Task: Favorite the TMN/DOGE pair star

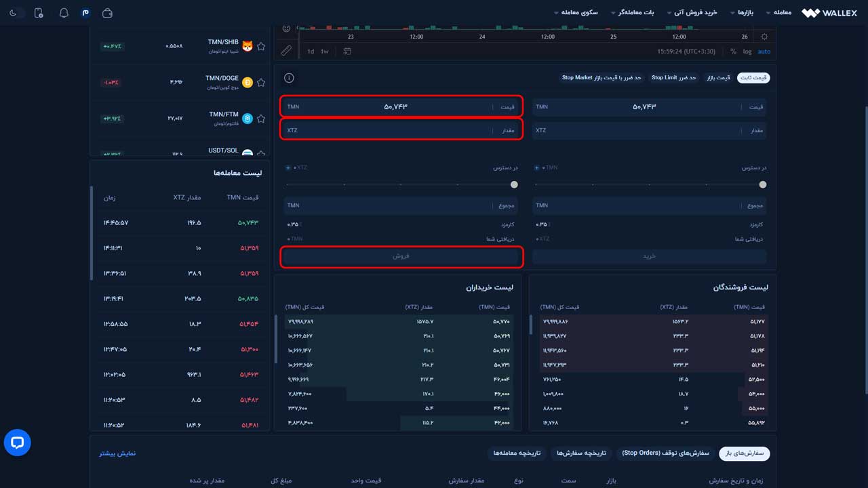Action: 261,82
